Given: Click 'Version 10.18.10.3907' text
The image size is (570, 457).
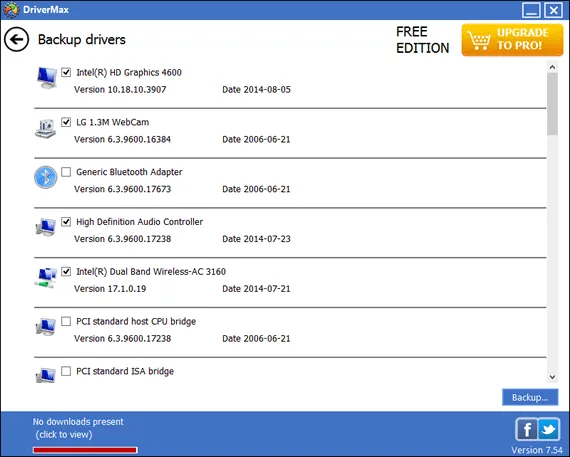Looking at the screenshot, I should coord(120,89).
